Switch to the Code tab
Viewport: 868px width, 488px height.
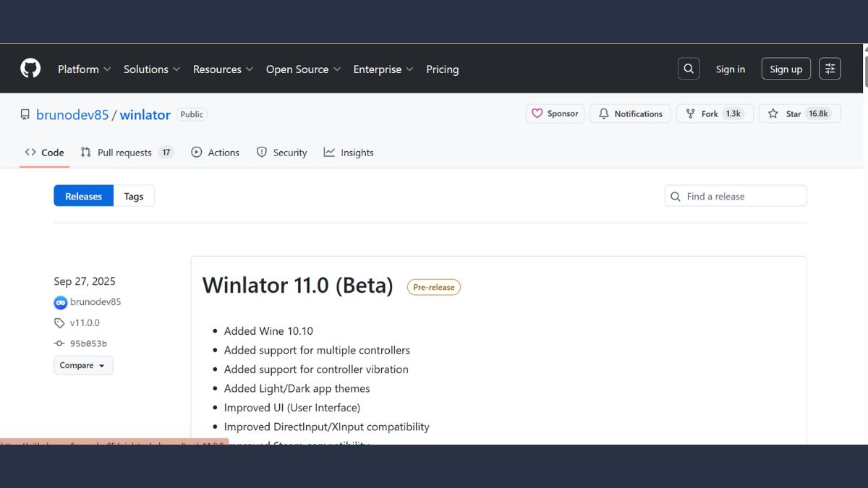pos(44,153)
